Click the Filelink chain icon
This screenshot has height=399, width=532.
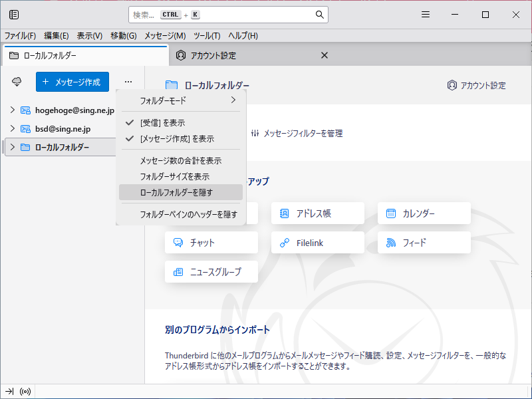click(x=285, y=243)
